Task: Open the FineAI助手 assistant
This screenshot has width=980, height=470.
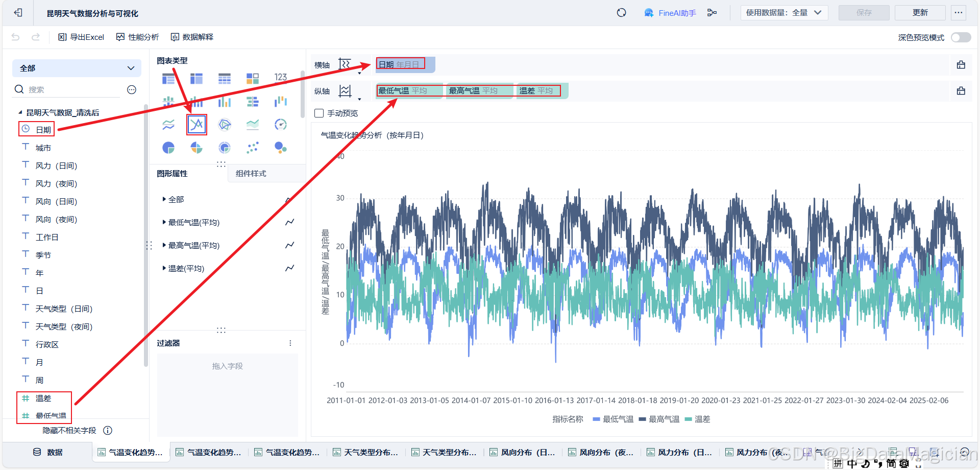Action: pos(670,13)
